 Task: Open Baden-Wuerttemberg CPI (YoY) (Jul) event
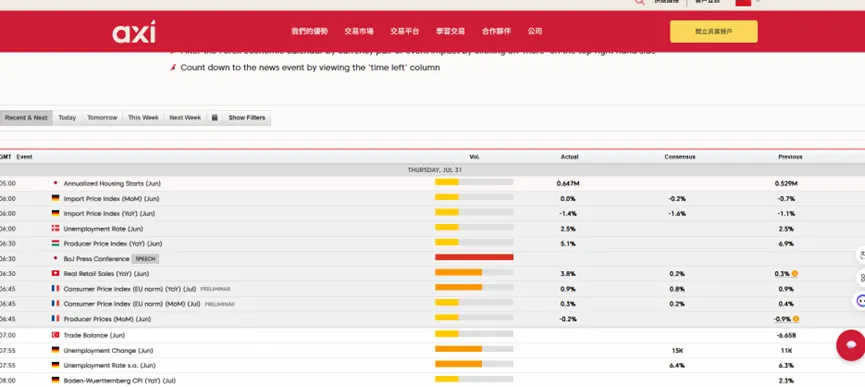pyautogui.click(x=120, y=380)
